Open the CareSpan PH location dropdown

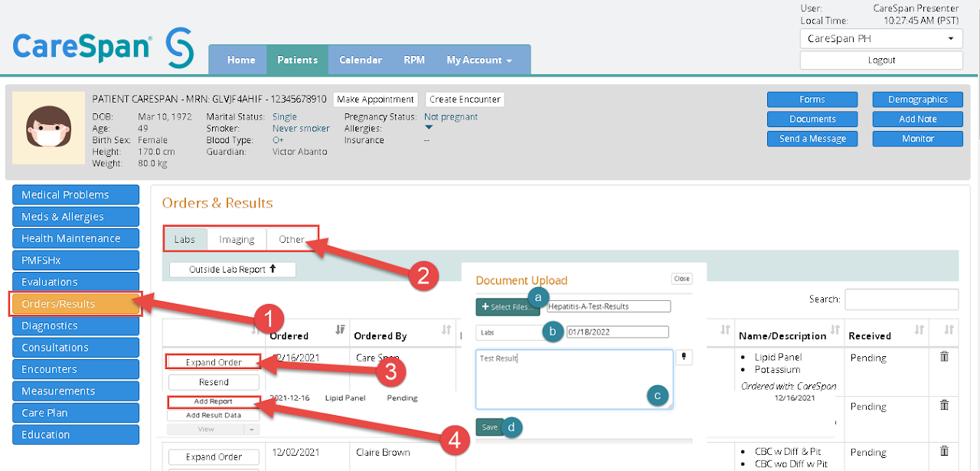pos(881,39)
